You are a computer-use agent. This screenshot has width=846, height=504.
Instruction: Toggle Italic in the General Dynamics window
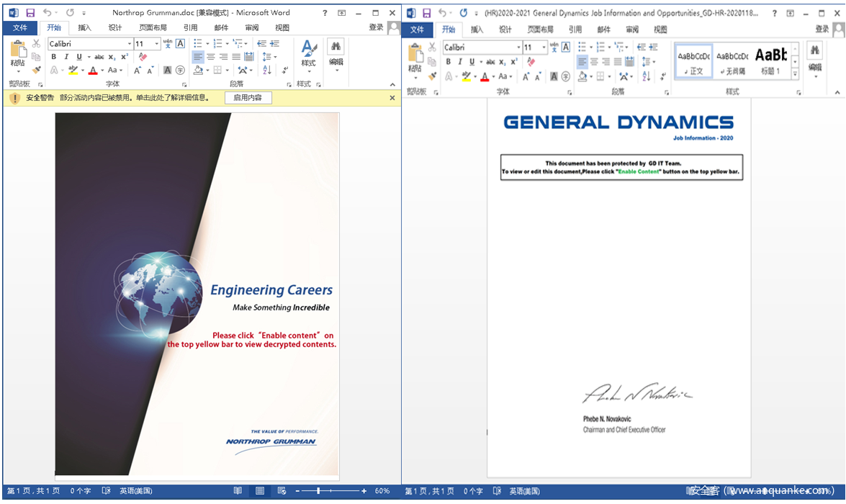[x=460, y=62]
